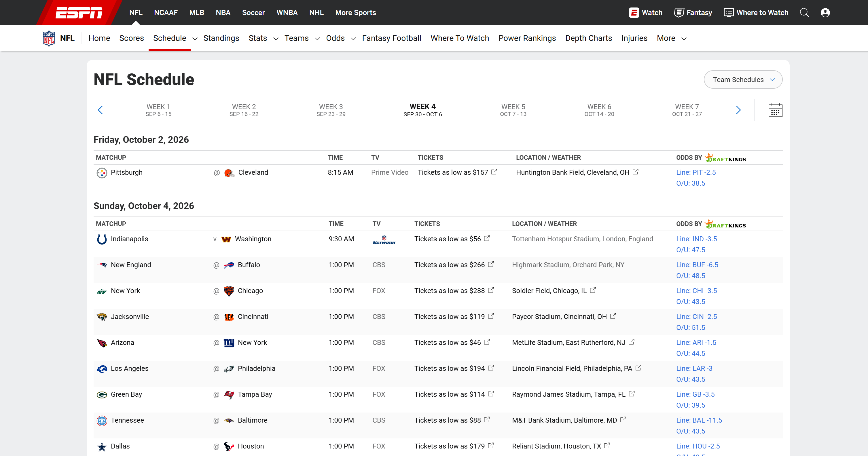
Task: Click the Watch button in header
Action: [646, 13]
